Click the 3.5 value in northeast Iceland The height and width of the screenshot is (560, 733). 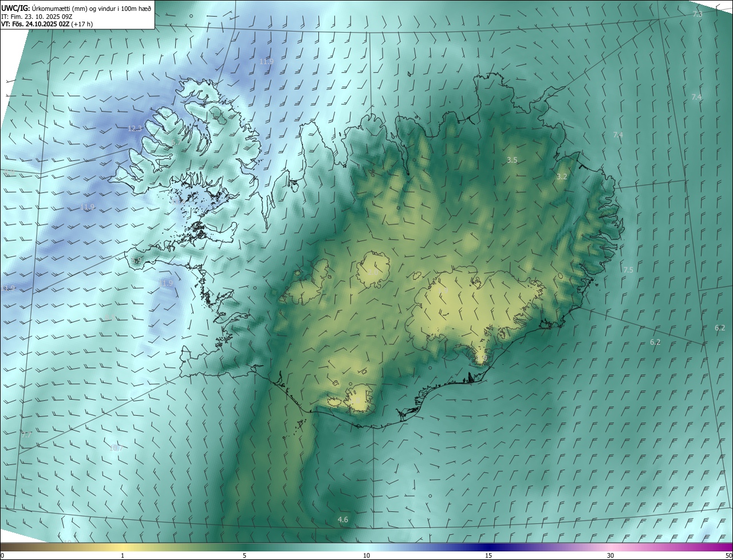(512, 160)
